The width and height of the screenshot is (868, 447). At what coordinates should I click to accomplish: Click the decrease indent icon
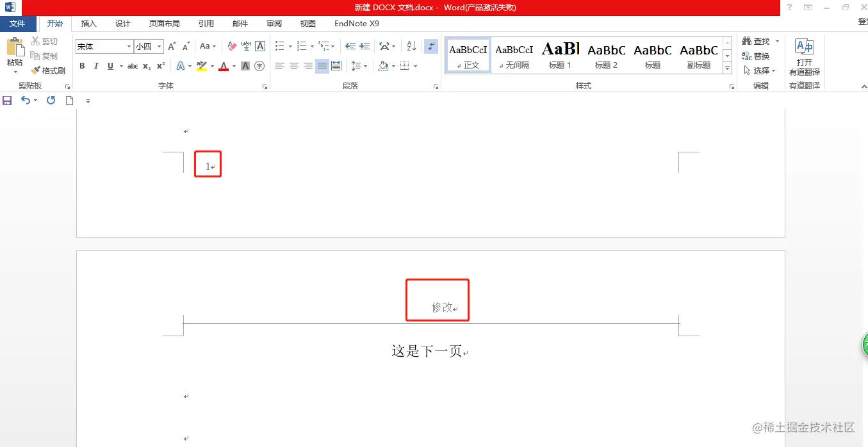pos(350,47)
